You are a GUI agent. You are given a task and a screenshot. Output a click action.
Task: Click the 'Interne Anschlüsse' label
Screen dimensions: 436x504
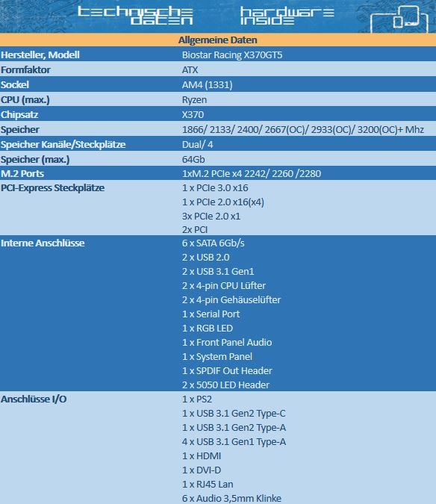tap(43, 243)
